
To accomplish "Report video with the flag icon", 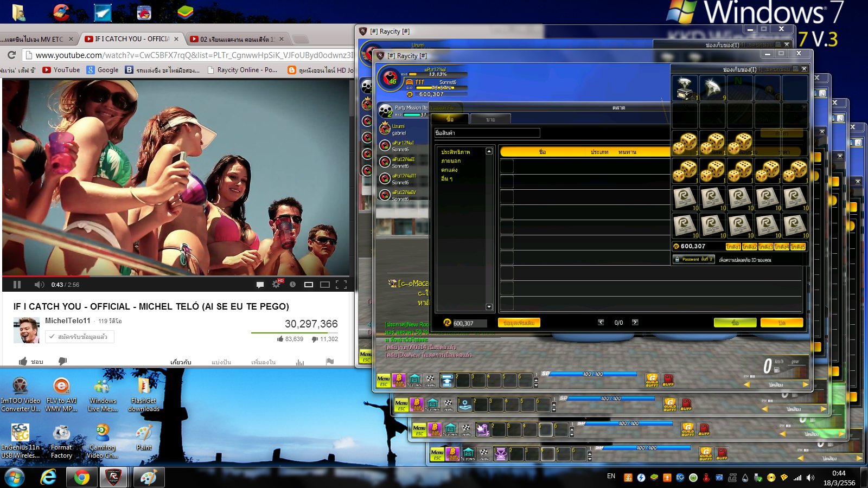I will click(x=330, y=362).
